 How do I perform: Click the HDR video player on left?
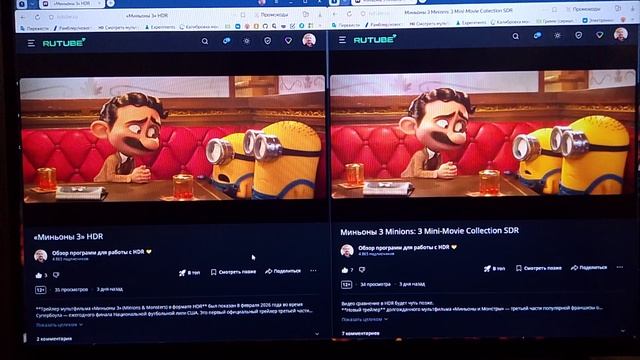pos(173,138)
